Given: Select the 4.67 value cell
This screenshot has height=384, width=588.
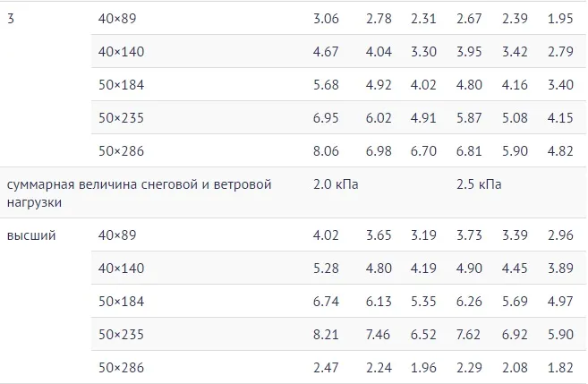Looking at the screenshot, I should 327,52.
